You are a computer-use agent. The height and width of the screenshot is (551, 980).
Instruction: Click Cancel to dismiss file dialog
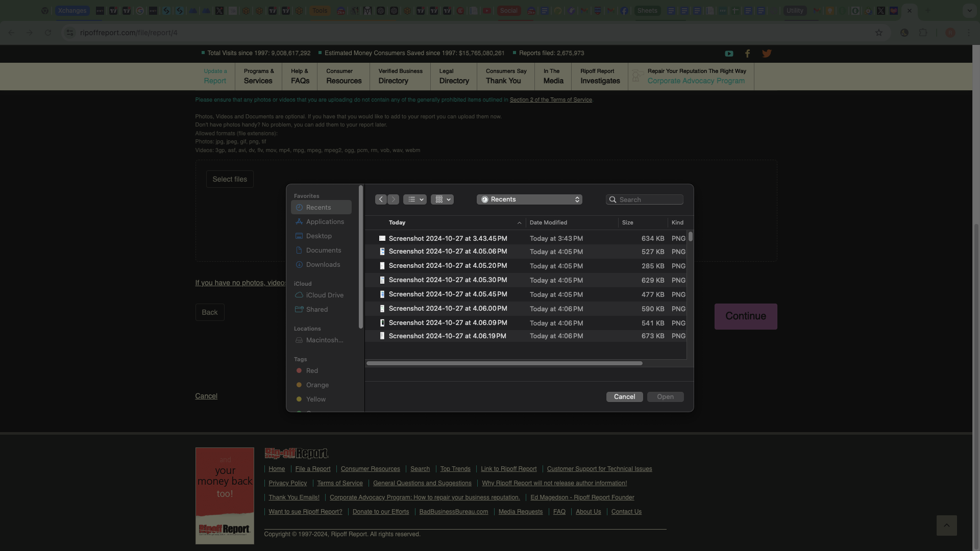click(625, 397)
